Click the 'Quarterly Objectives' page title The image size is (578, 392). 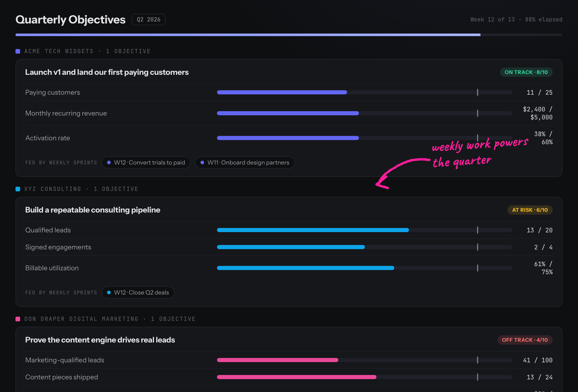pyautogui.click(x=70, y=20)
